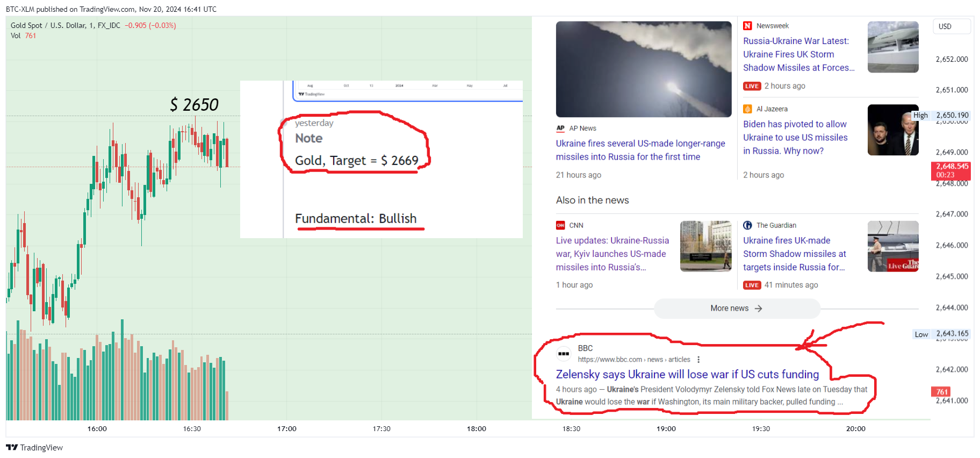Click the 21 hours ago timestamp
Viewport: 980px width, 458px height.
coord(579,175)
